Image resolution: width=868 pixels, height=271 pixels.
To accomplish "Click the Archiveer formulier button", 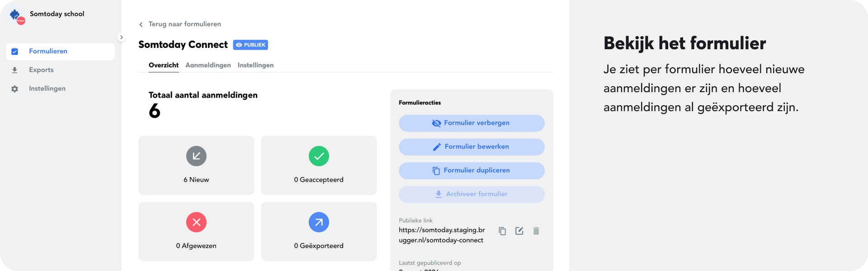I will [x=472, y=194].
